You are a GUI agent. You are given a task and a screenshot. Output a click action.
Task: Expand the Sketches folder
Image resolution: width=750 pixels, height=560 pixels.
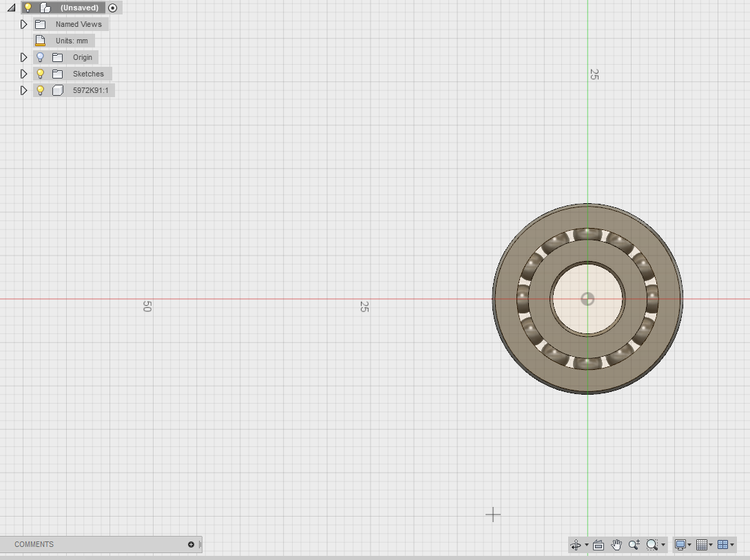click(x=23, y=74)
